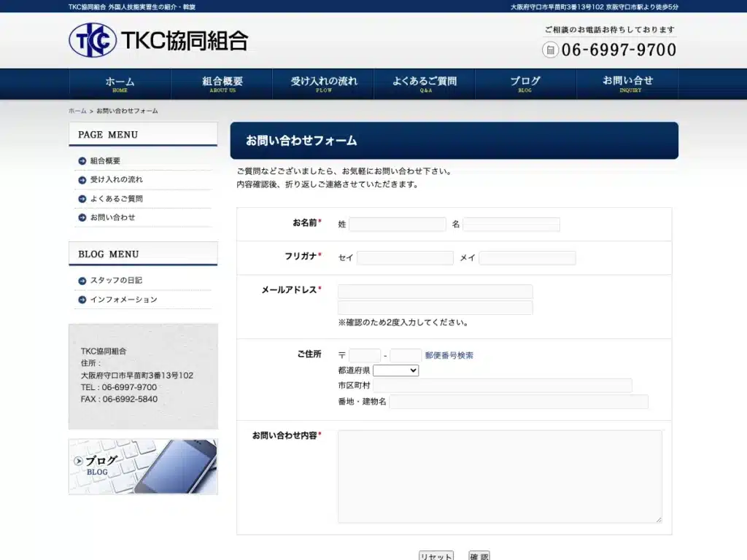Open お問い合わせ link in PAGE MENU
The height and width of the screenshot is (560, 747).
[x=113, y=217]
